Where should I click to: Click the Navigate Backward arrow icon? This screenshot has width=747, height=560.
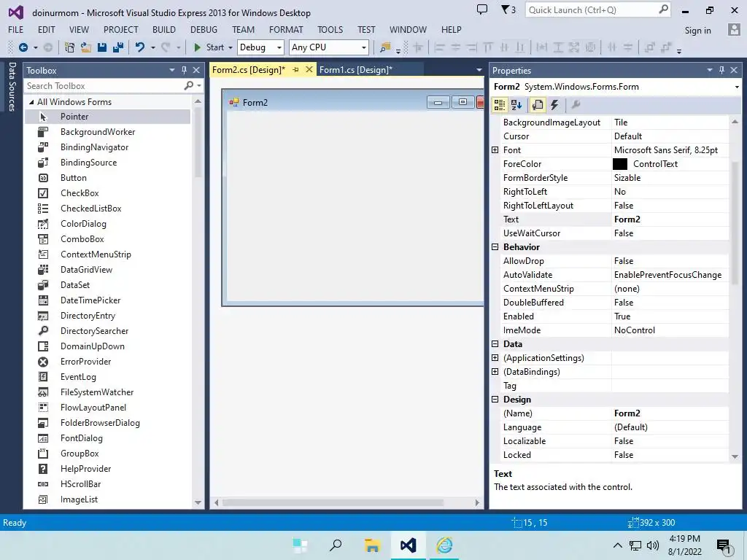pyautogui.click(x=23, y=47)
